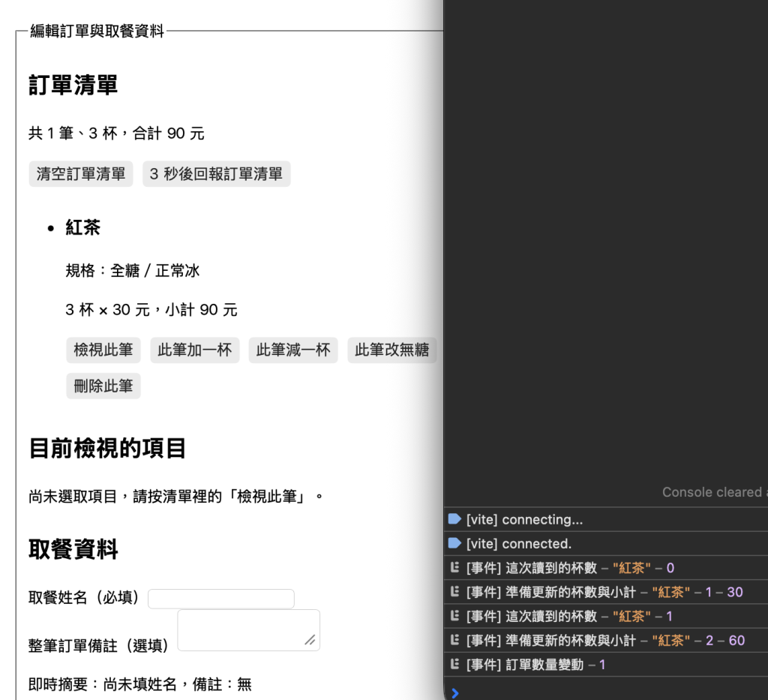Select the console log "準備更新的杯數與小計 – 紅茶 – 2 – 60"
This screenshot has width=768, height=700.
pyautogui.click(x=605, y=640)
